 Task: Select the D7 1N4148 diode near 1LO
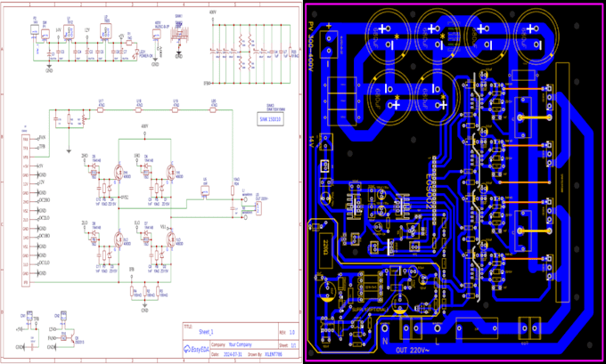(145, 233)
